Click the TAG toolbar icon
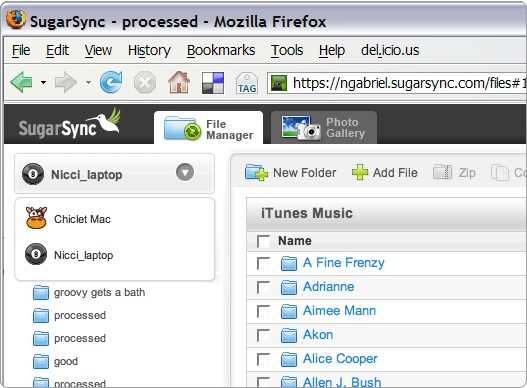Screen dimensions: 527x388 click(247, 83)
